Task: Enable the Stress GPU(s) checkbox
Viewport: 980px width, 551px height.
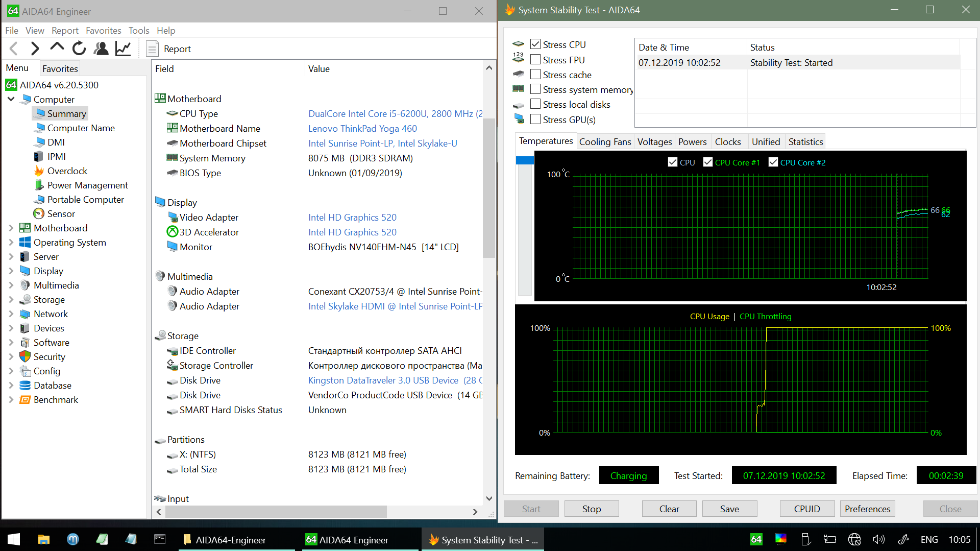Action: coord(535,119)
